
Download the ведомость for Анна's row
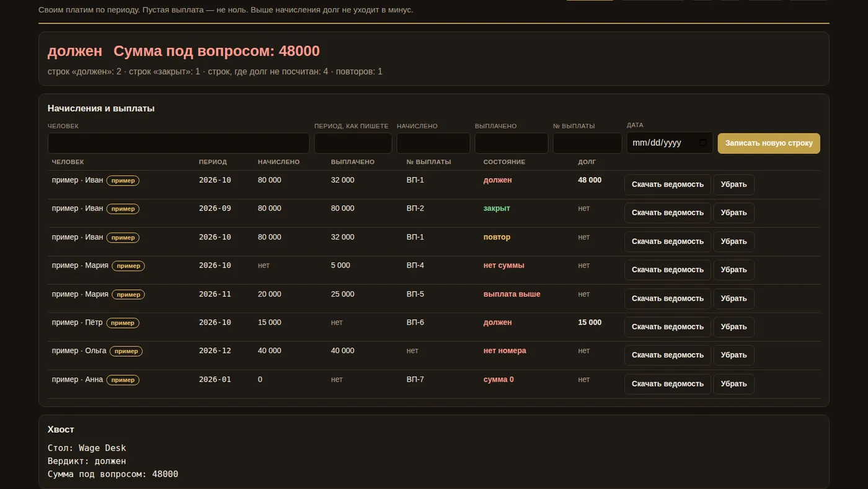click(x=668, y=384)
